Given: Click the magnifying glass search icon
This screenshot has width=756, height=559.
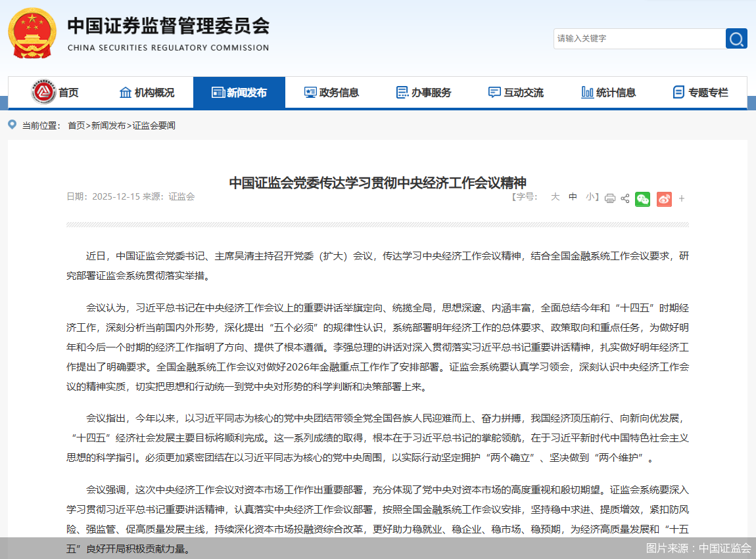Looking at the screenshot, I should pyautogui.click(x=736, y=38).
